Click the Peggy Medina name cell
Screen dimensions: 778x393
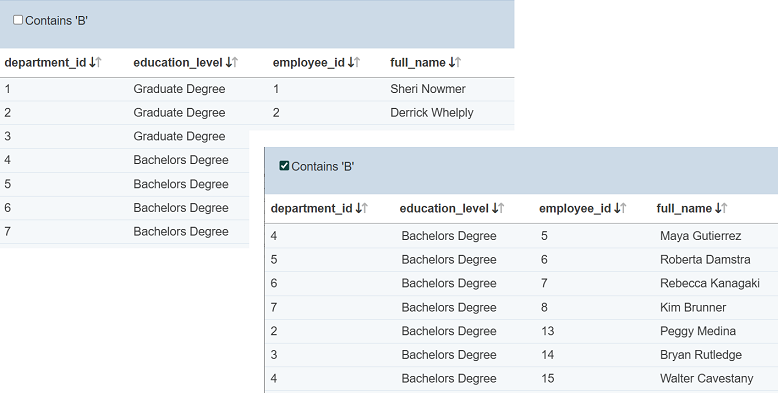[x=698, y=331]
